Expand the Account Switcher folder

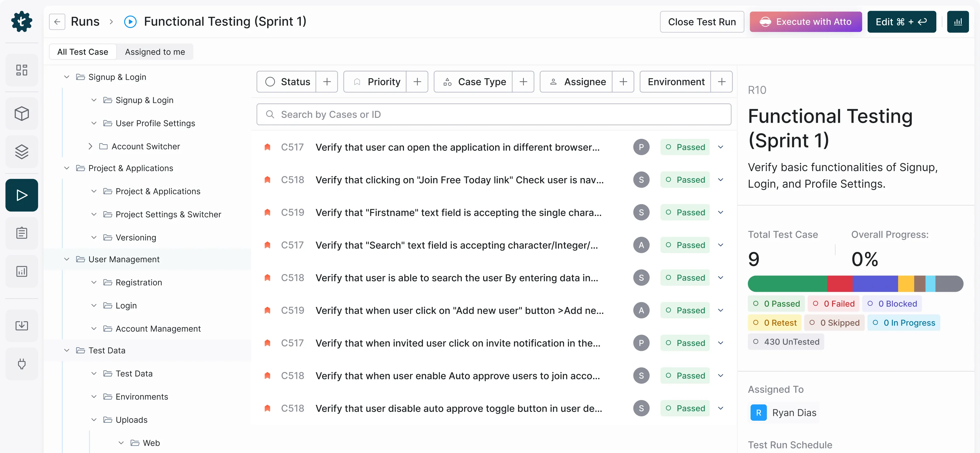[91, 146]
